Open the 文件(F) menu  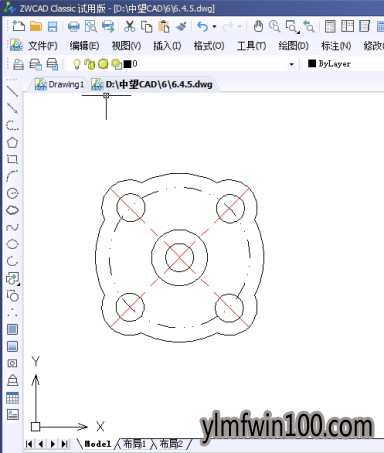(43, 46)
